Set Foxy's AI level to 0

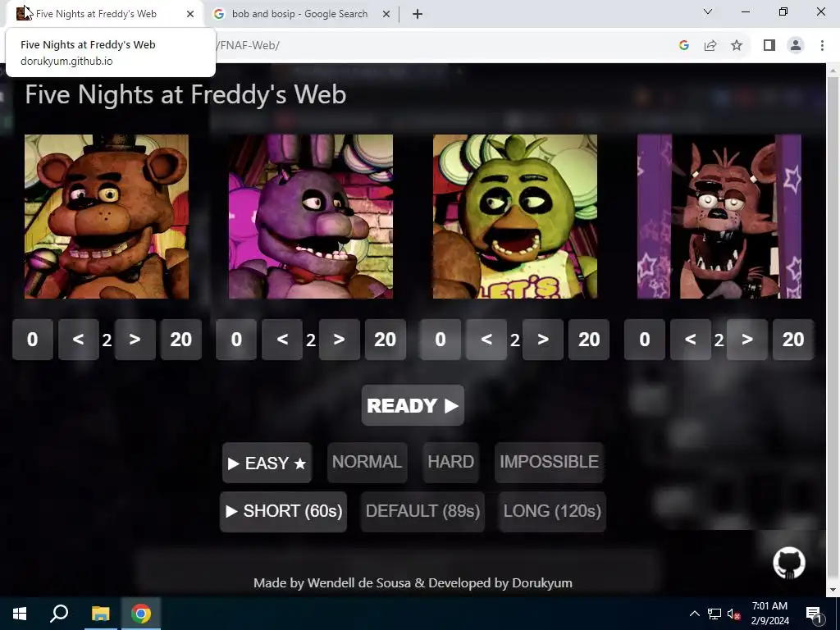click(x=645, y=339)
